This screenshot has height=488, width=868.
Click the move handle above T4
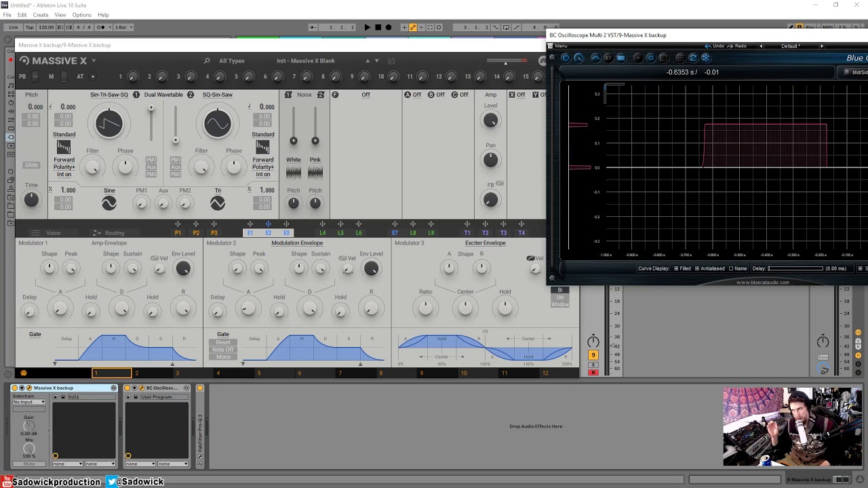521,224
